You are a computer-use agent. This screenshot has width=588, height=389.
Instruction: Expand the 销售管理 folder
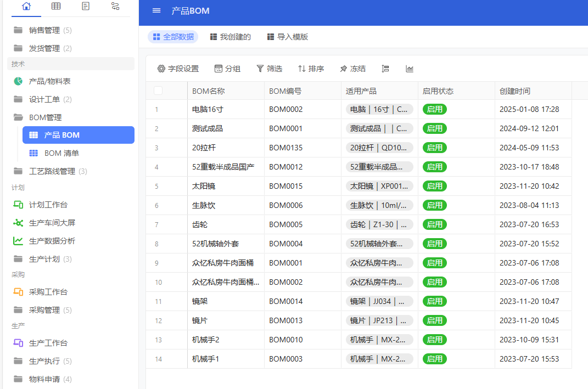(44, 30)
